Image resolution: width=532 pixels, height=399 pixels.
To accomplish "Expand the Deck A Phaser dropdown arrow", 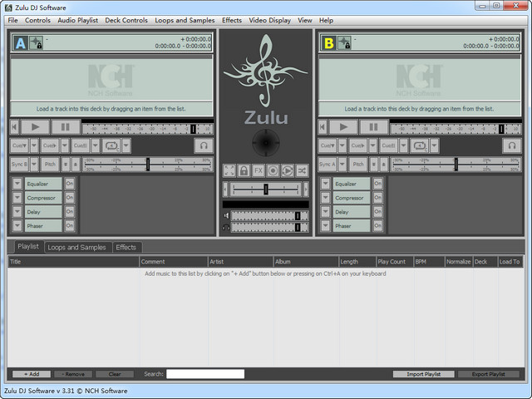I will [17, 225].
